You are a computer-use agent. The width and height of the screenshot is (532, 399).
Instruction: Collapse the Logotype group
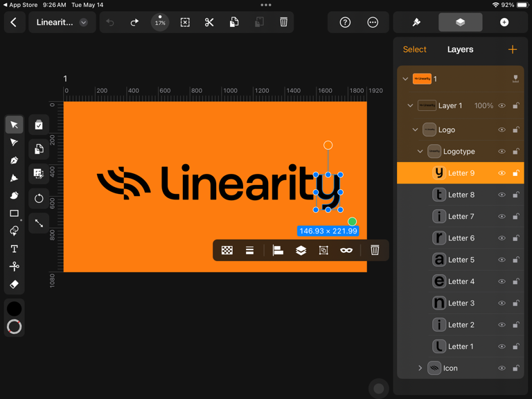click(x=420, y=151)
